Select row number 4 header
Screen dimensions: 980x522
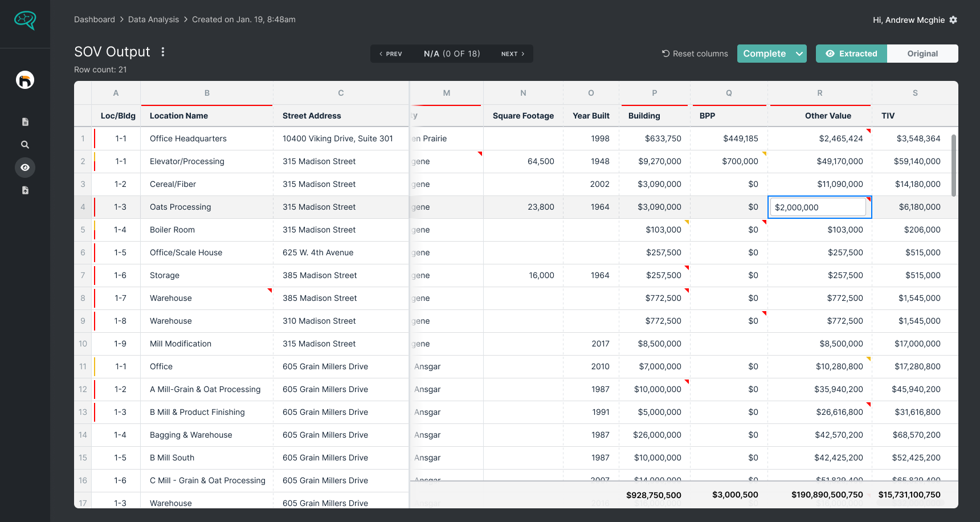(x=83, y=207)
